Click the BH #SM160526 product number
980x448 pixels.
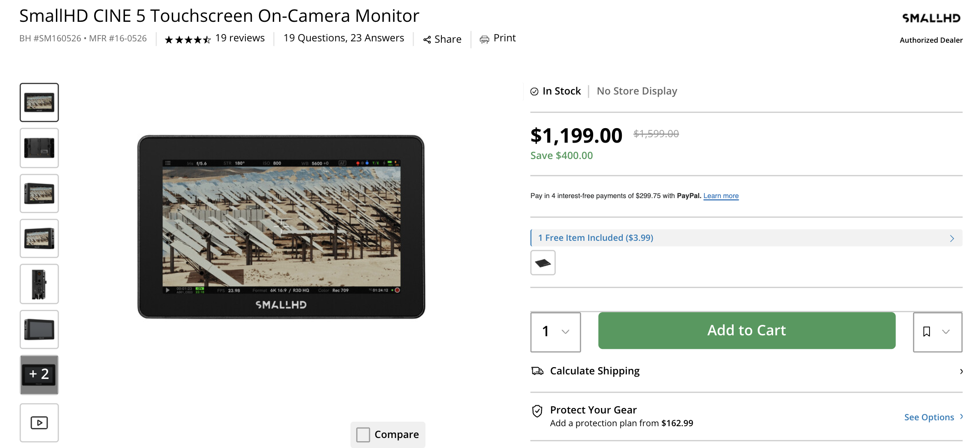point(50,39)
